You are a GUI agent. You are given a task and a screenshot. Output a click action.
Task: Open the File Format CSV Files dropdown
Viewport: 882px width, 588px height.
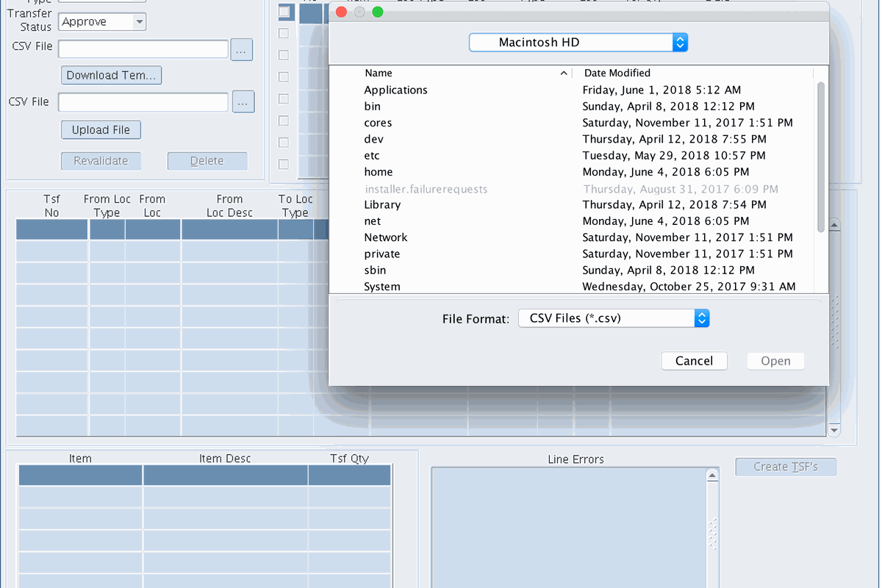pyautogui.click(x=614, y=318)
